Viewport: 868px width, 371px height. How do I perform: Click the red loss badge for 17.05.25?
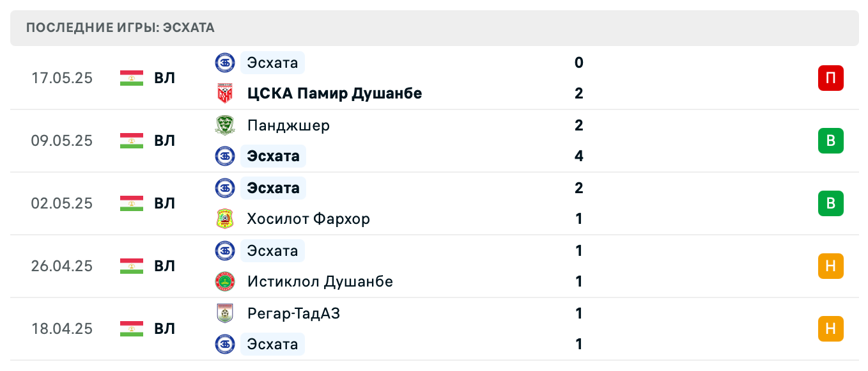(830, 78)
